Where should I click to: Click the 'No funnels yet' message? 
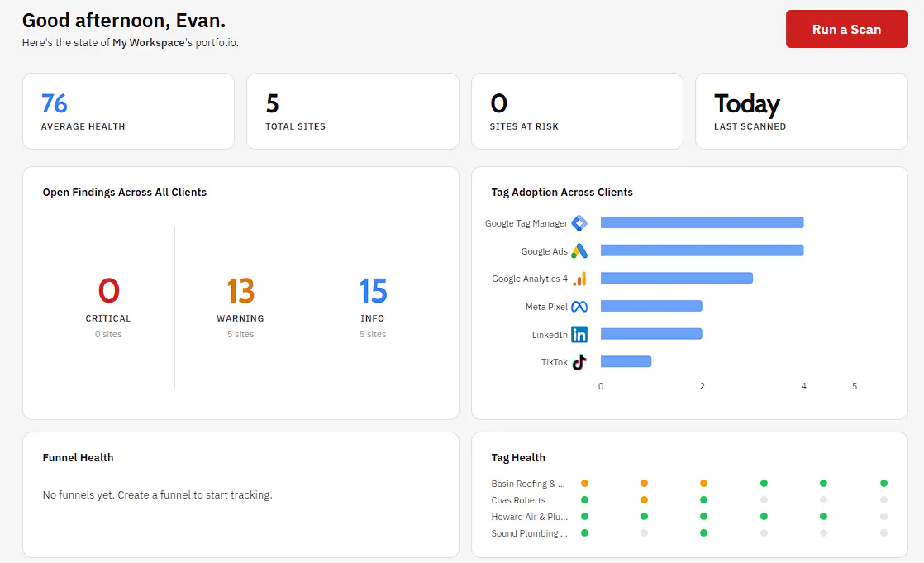(157, 494)
